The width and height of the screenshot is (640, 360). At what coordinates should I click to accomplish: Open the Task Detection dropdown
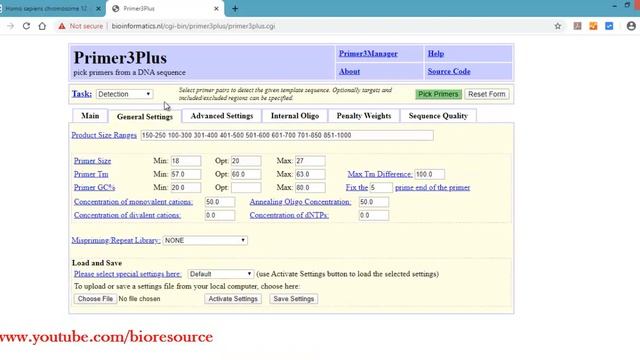tap(124, 94)
